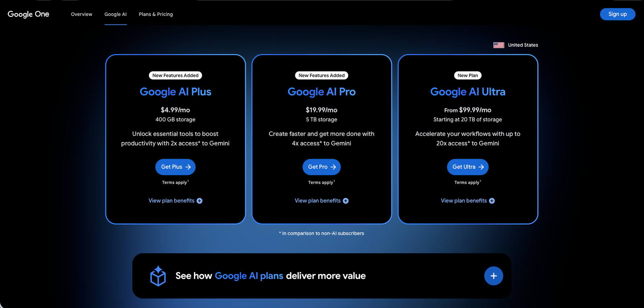
Task: Open Terms apply under Get Ultra
Action: tap(467, 183)
